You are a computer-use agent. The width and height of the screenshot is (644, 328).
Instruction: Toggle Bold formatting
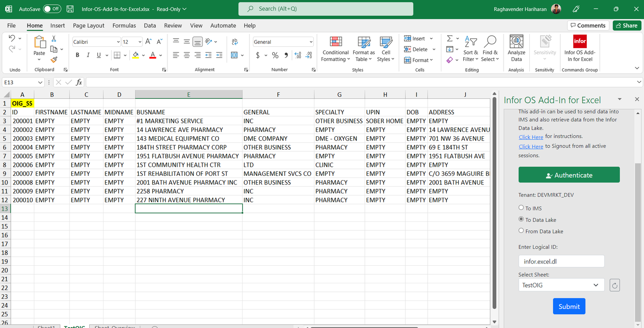(77, 55)
